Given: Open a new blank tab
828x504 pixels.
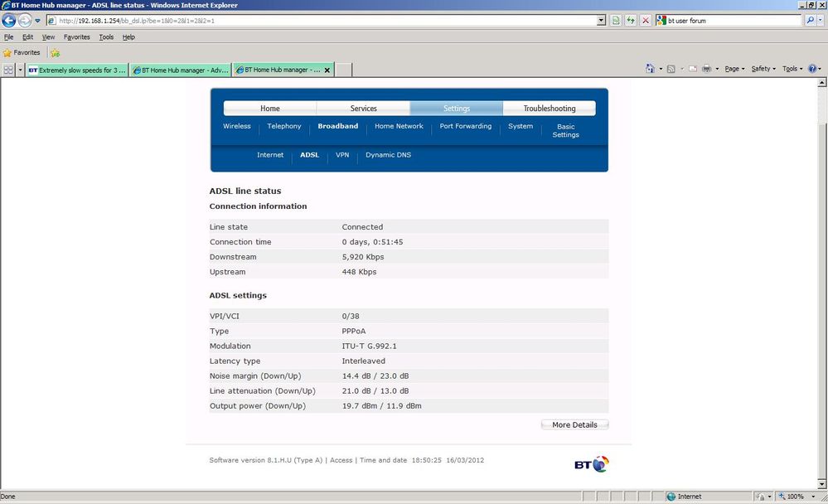Looking at the screenshot, I should tap(343, 70).
